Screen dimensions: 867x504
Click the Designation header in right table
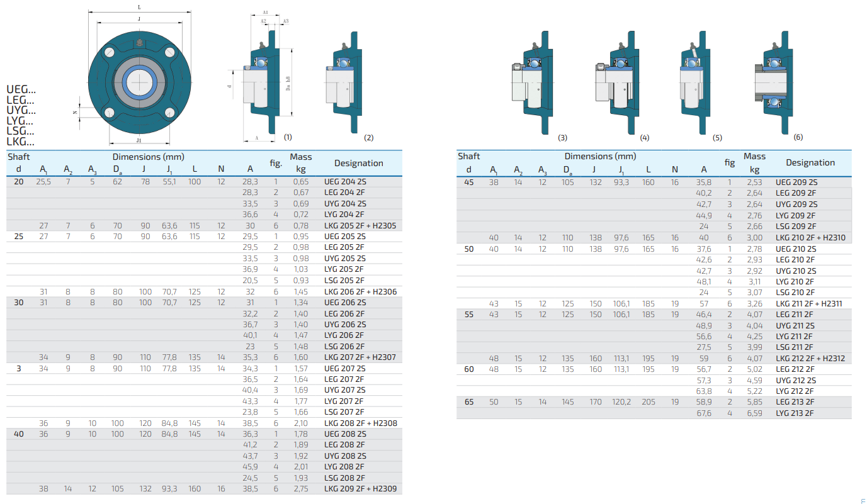pyautogui.click(x=810, y=162)
